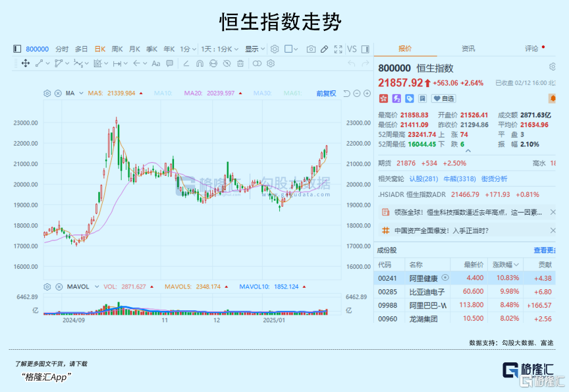Zoom out chart with minus icon
This screenshot has width=569, height=392.
[x=357, y=94]
